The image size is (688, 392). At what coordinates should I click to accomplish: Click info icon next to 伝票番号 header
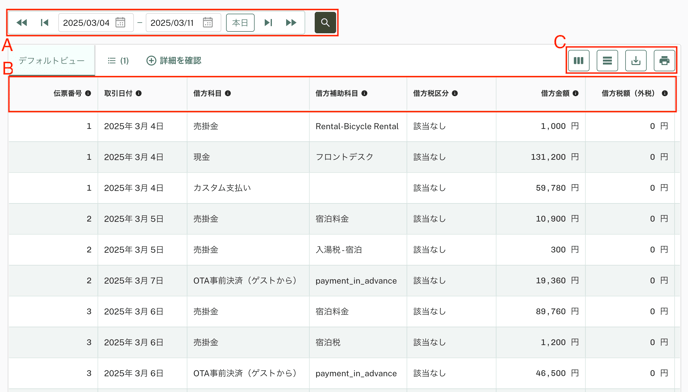[x=88, y=93]
